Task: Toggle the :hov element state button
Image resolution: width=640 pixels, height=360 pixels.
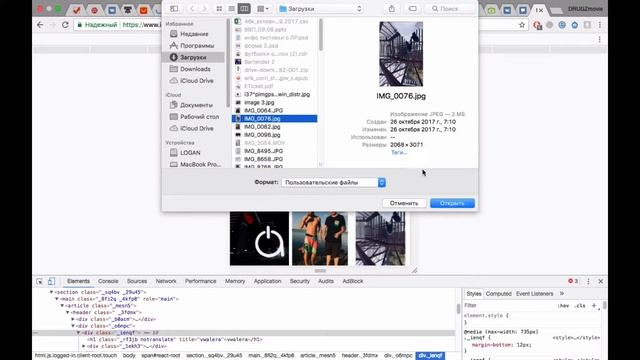Action: tap(564, 306)
